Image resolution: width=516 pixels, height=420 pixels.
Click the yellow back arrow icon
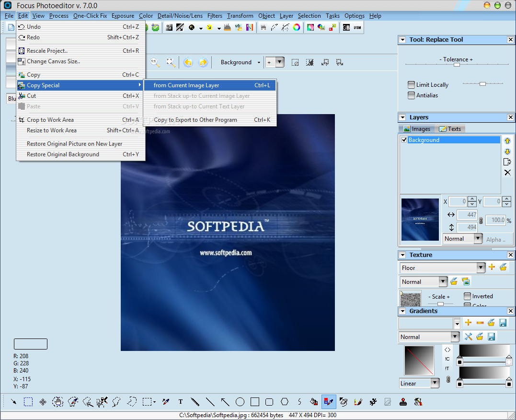point(188,62)
